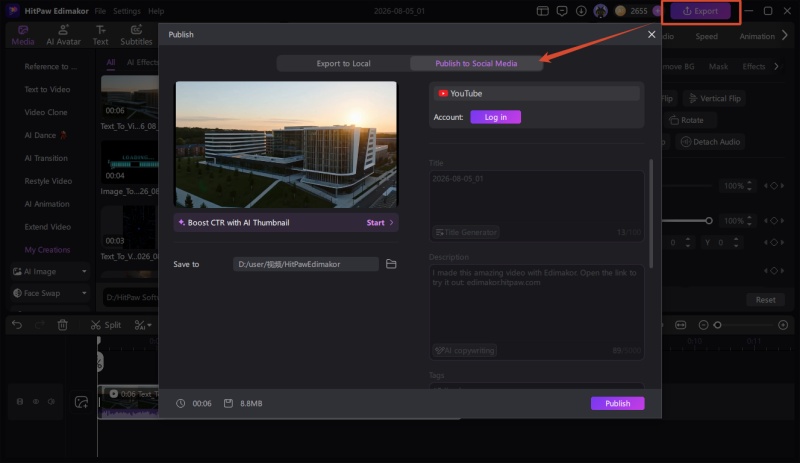Screen dimensions: 800x463
Task: Toggle the track lock icon
Action: coord(20,402)
